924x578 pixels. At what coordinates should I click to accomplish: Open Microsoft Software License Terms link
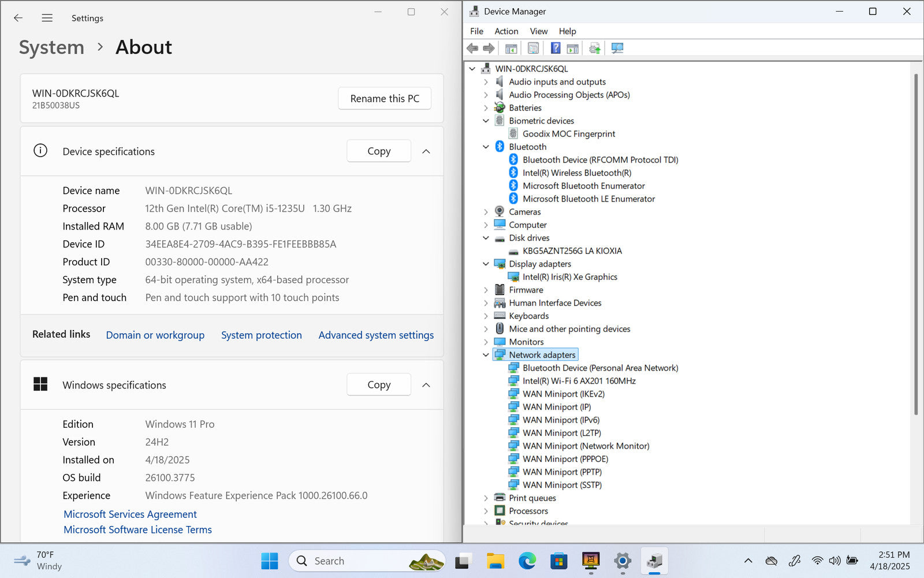tap(137, 530)
